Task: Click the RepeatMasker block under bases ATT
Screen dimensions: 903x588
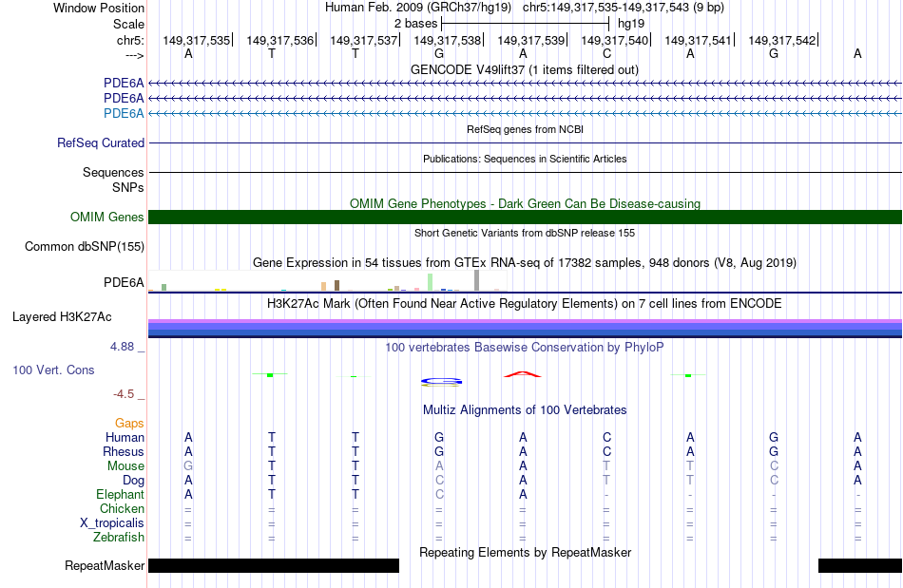Action: pyautogui.click(x=274, y=565)
